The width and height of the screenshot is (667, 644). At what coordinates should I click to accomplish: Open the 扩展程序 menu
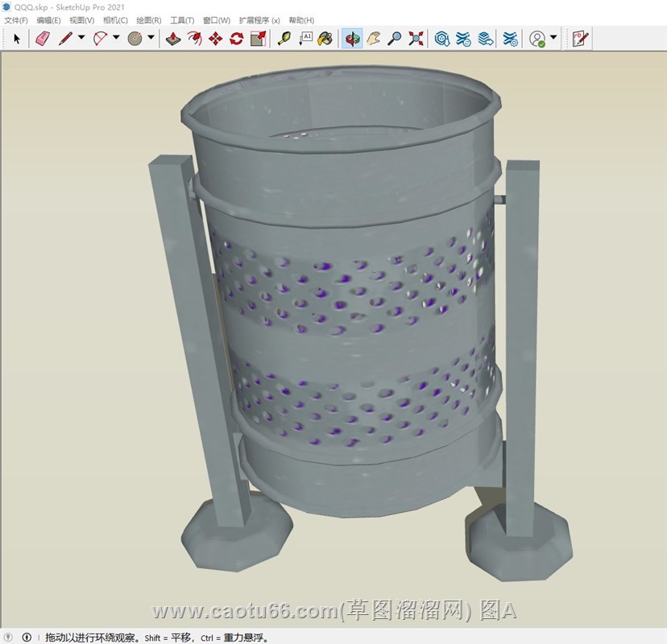(259, 20)
